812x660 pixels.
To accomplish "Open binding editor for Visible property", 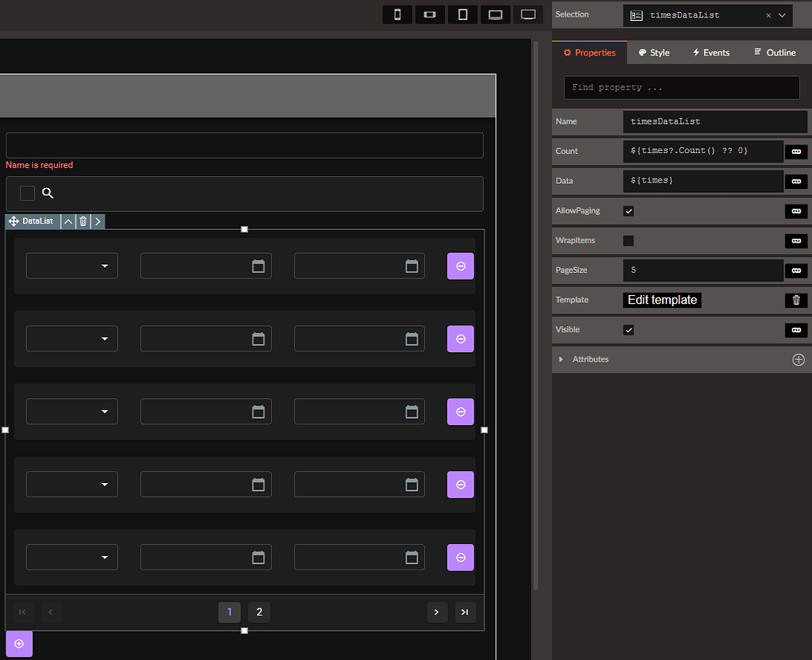I will [x=796, y=330].
